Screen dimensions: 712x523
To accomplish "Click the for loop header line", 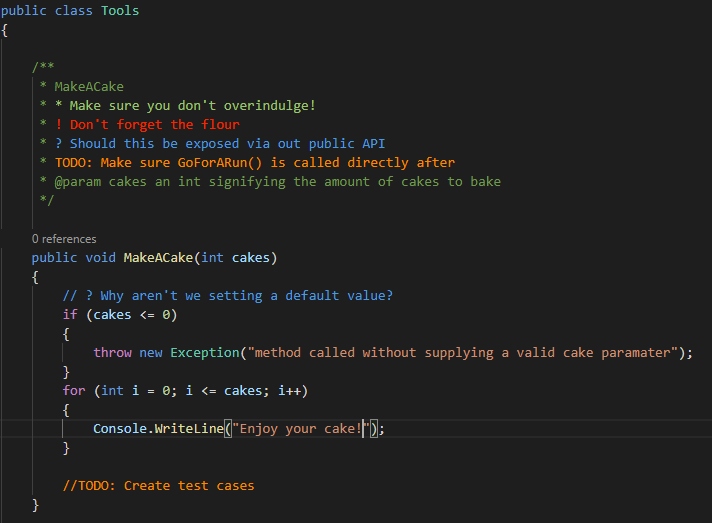I will (185, 391).
